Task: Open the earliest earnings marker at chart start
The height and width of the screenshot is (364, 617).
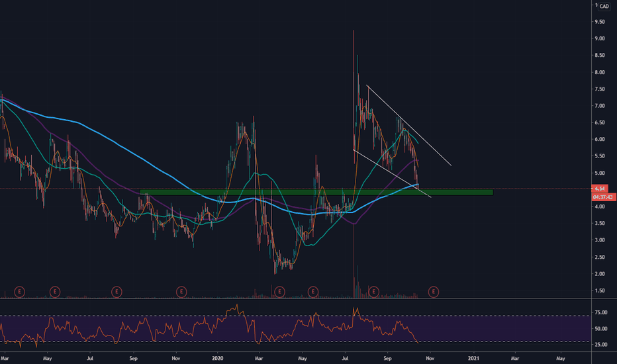Action: click(x=19, y=292)
